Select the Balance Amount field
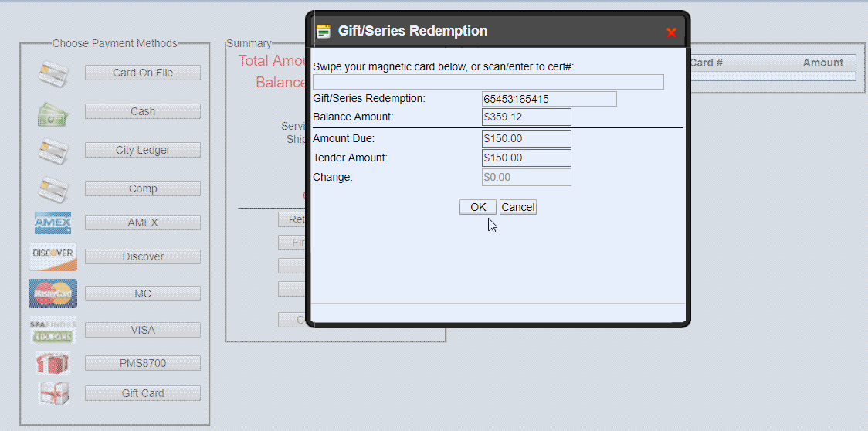868x431 pixels. click(527, 117)
